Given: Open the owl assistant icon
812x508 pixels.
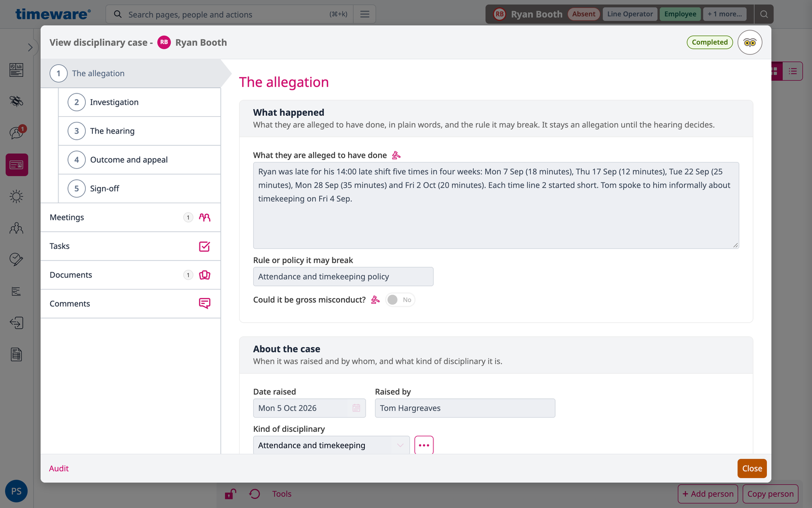Looking at the screenshot, I should [750, 43].
